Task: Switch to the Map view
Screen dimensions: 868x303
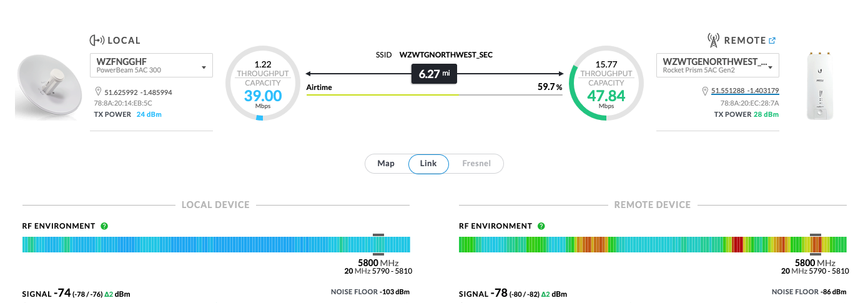Action: 386,164
